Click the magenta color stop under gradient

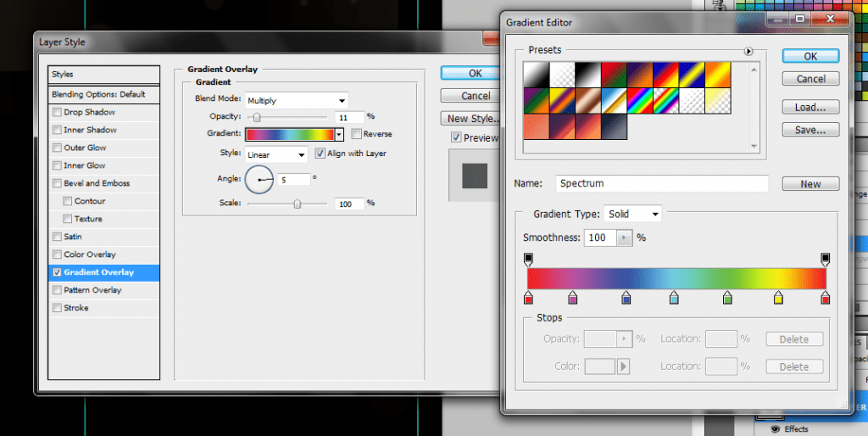coord(573,298)
